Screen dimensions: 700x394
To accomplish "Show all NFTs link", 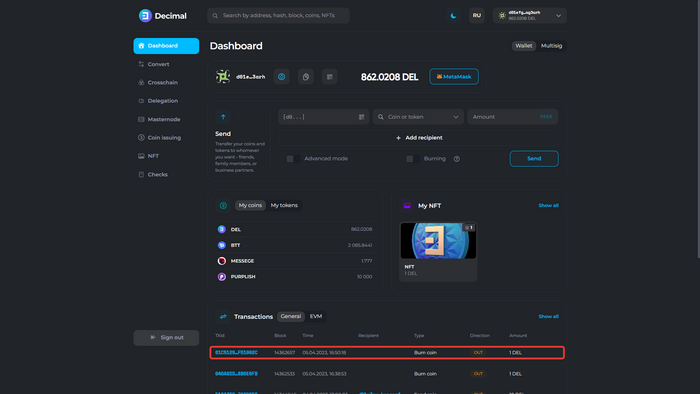I will [548, 206].
